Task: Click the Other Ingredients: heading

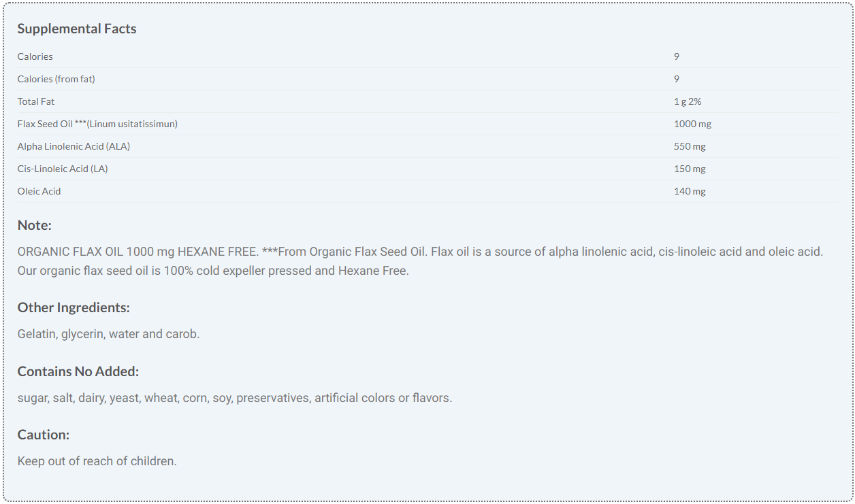Action: coord(74,307)
